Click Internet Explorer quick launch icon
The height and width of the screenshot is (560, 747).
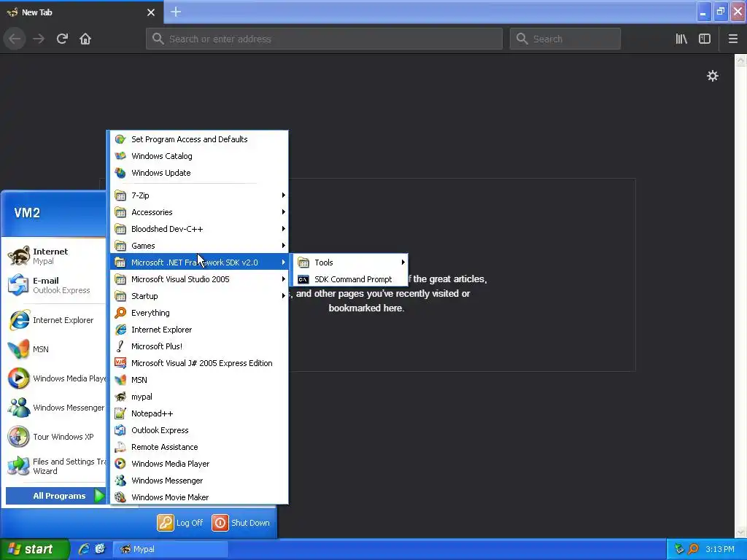point(83,549)
